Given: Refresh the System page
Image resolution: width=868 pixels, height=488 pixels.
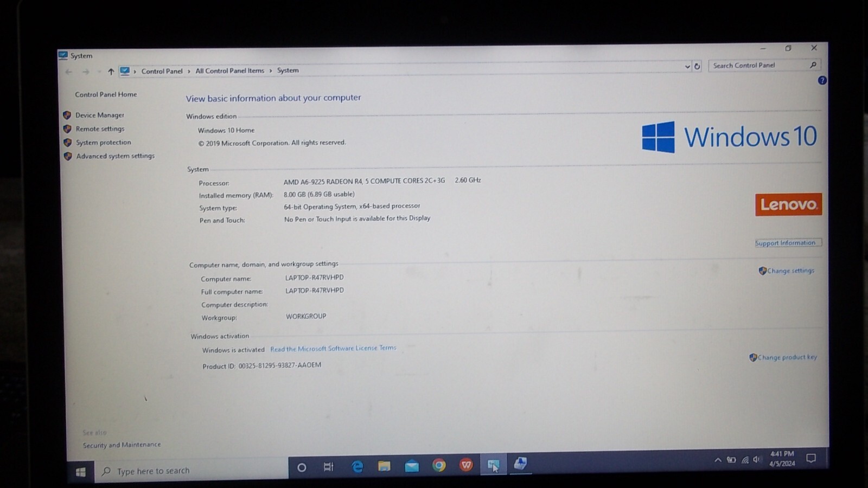Looking at the screenshot, I should pos(697,66).
